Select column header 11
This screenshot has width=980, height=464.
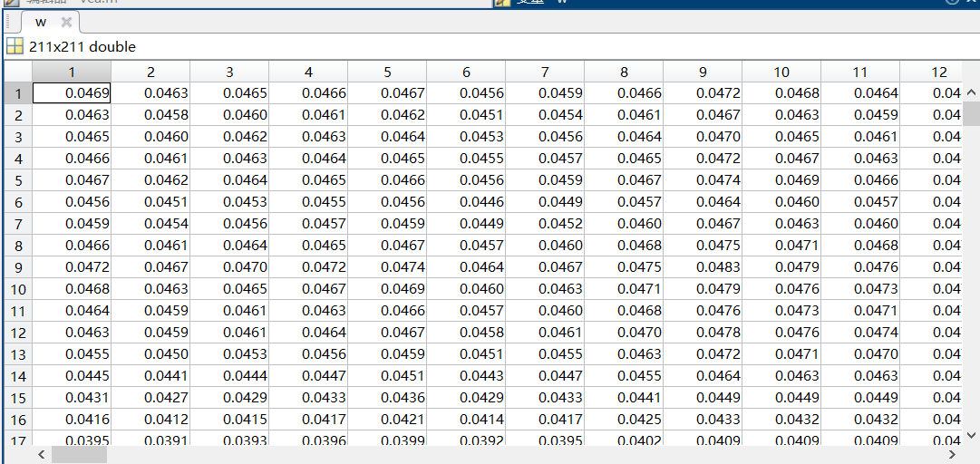coord(860,72)
